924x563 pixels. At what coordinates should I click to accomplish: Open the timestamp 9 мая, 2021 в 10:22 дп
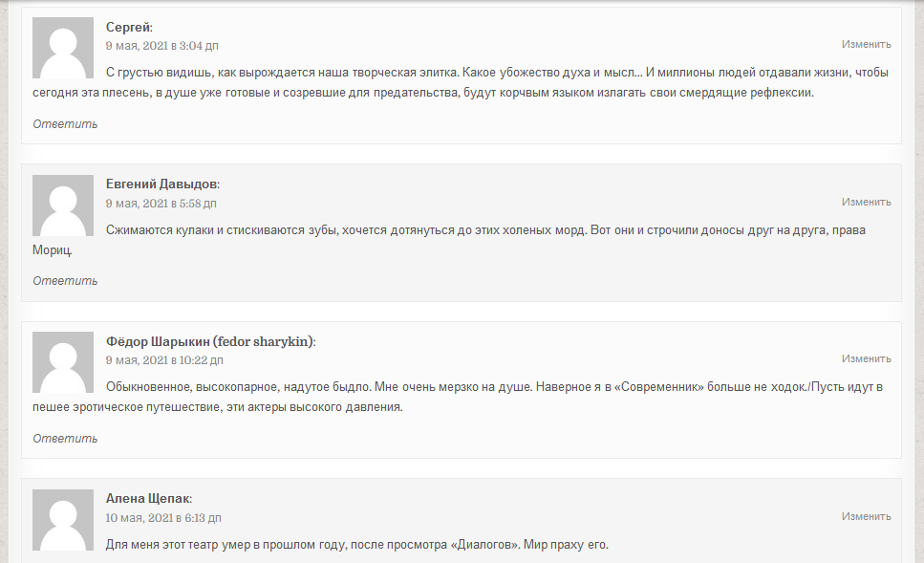click(x=164, y=360)
